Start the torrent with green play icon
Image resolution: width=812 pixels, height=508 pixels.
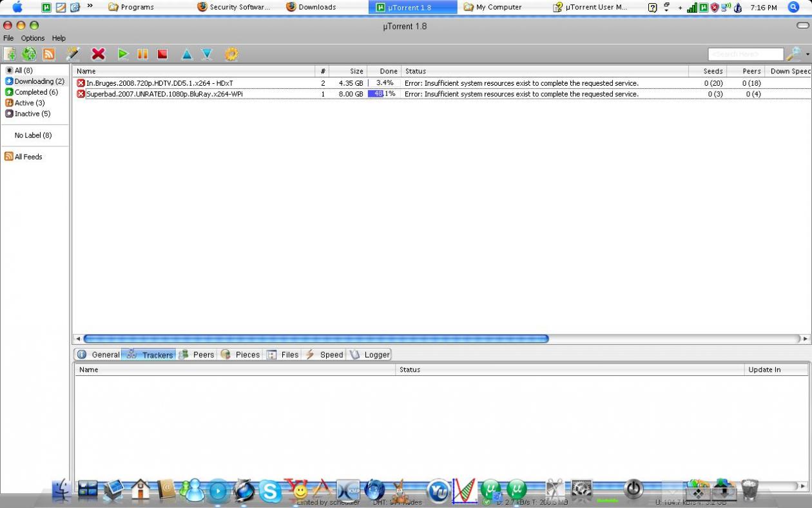click(x=123, y=54)
